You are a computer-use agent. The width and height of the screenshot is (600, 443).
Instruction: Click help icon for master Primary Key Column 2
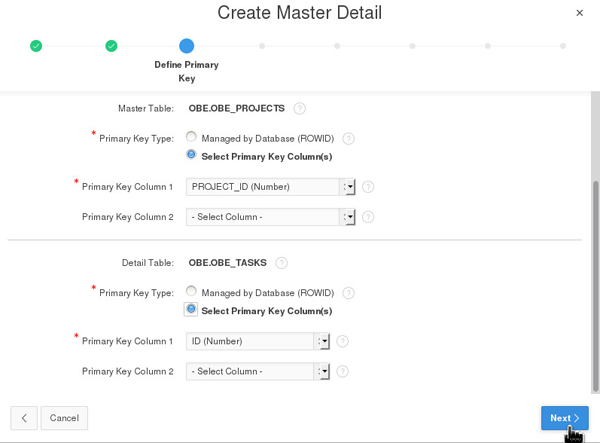368,217
